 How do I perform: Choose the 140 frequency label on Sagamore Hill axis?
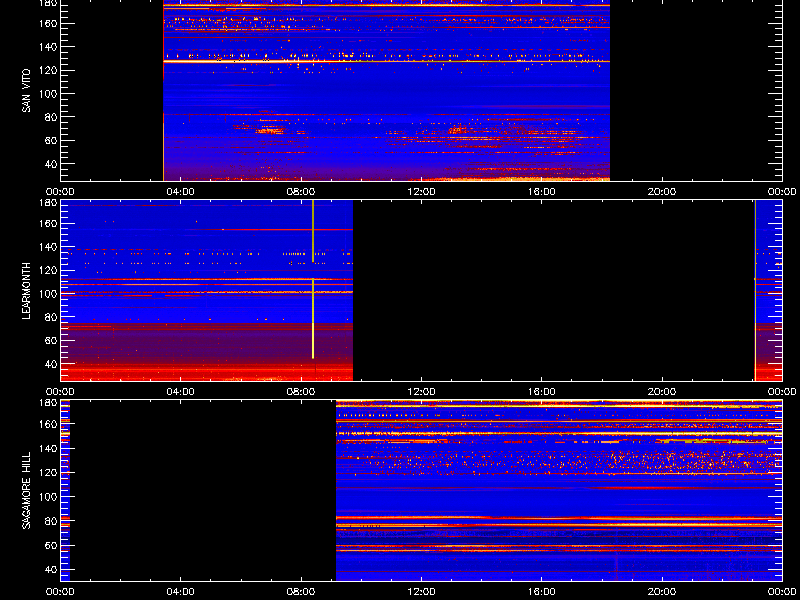(x=49, y=448)
